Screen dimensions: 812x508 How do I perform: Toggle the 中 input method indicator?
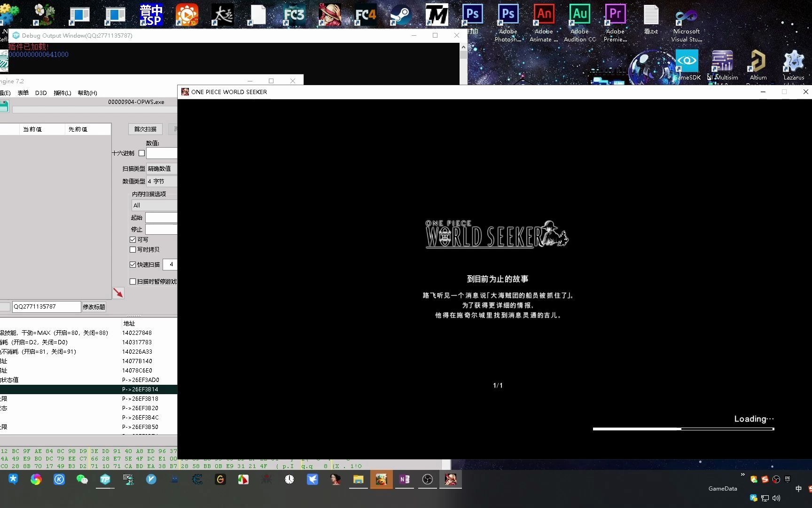pyautogui.click(x=798, y=489)
